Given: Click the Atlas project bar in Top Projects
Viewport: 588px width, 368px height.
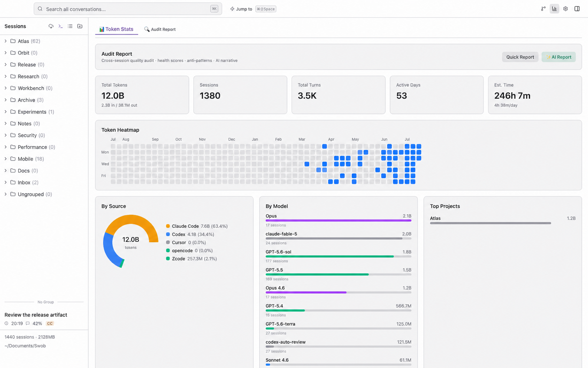Looking at the screenshot, I should [x=490, y=223].
